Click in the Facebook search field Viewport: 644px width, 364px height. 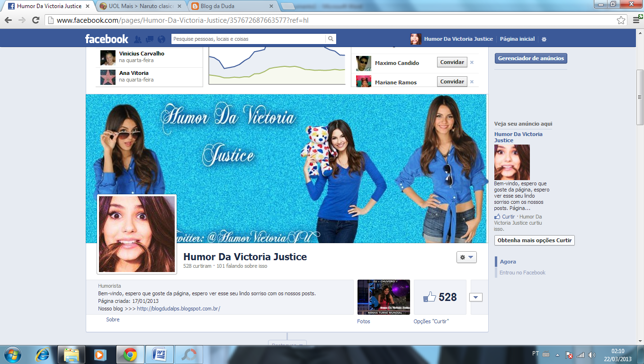point(248,39)
